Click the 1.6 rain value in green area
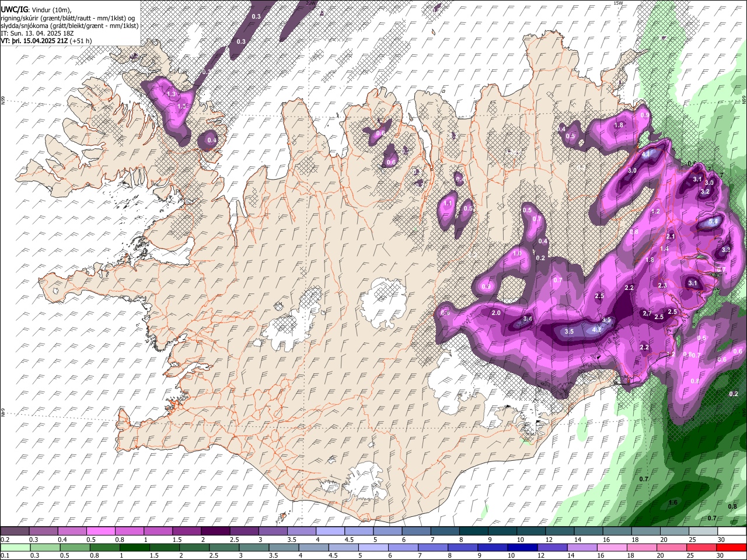The image size is (747, 560). point(672,502)
